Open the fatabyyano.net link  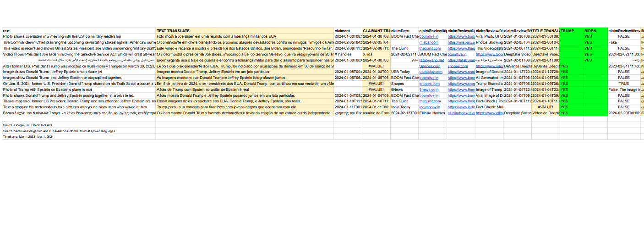click(431, 60)
